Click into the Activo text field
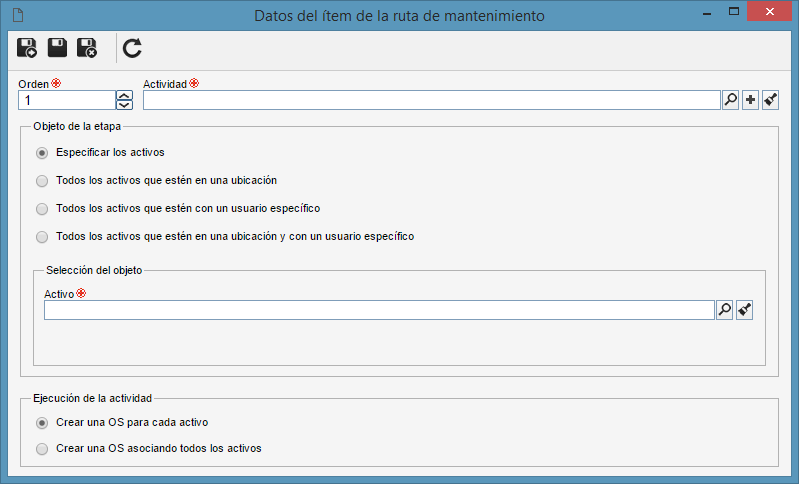This screenshot has width=799, height=484. coord(379,310)
